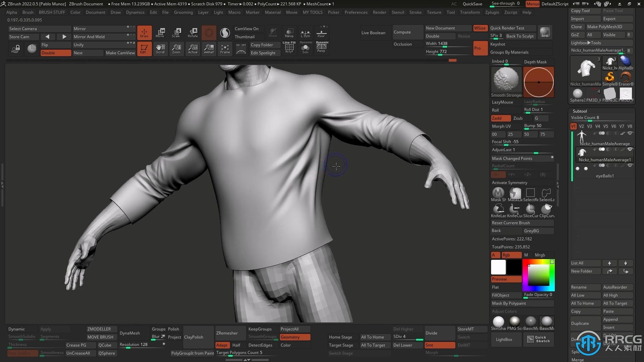Pick the SkinShade material sphere
The width and height of the screenshot is (644, 362).
(x=498, y=323)
